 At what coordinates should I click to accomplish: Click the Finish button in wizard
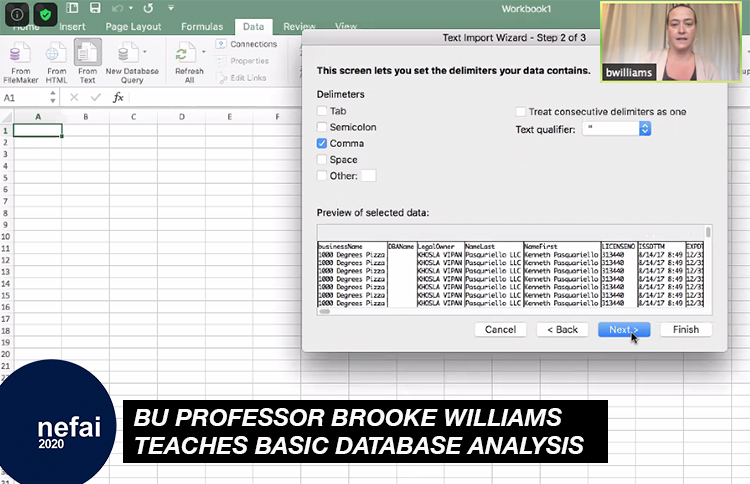[x=685, y=329]
